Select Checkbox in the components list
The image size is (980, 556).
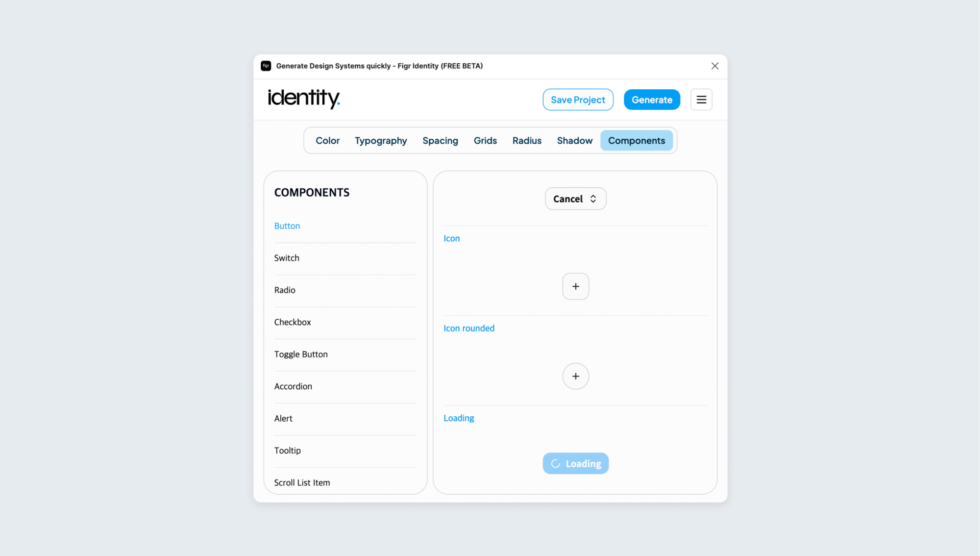345,322
